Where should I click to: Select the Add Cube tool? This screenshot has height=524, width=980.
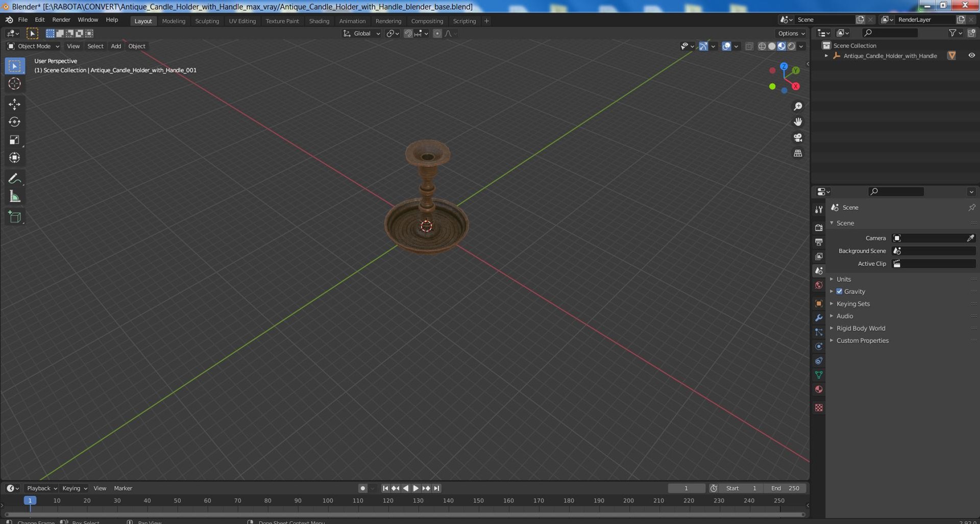click(x=14, y=217)
